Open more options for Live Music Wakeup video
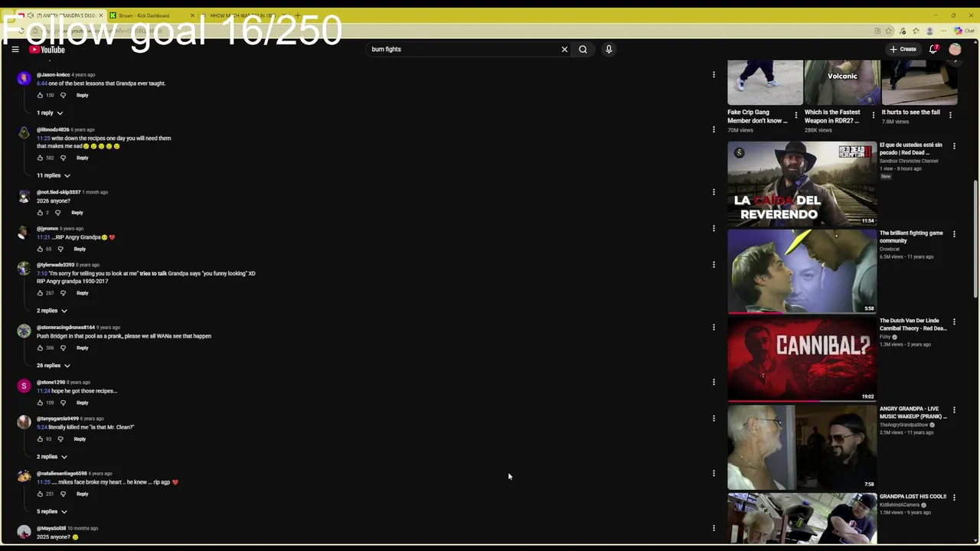This screenshot has width=980, height=551. tap(954, 409)
